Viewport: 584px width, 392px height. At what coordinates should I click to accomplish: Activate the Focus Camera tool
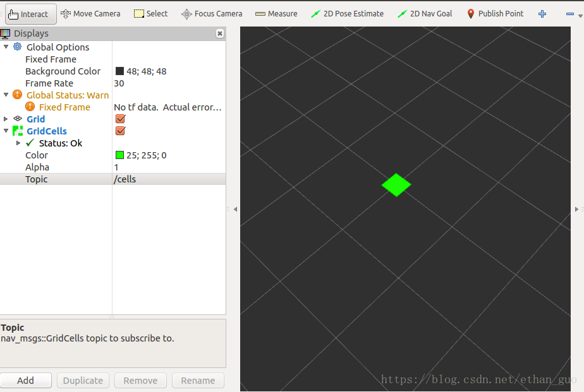point(212,14)
